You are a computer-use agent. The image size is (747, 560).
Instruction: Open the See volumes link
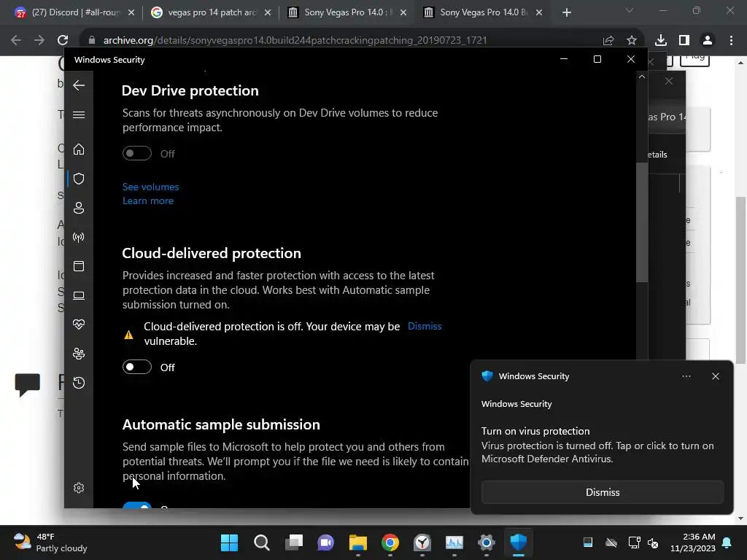point(150,187)
